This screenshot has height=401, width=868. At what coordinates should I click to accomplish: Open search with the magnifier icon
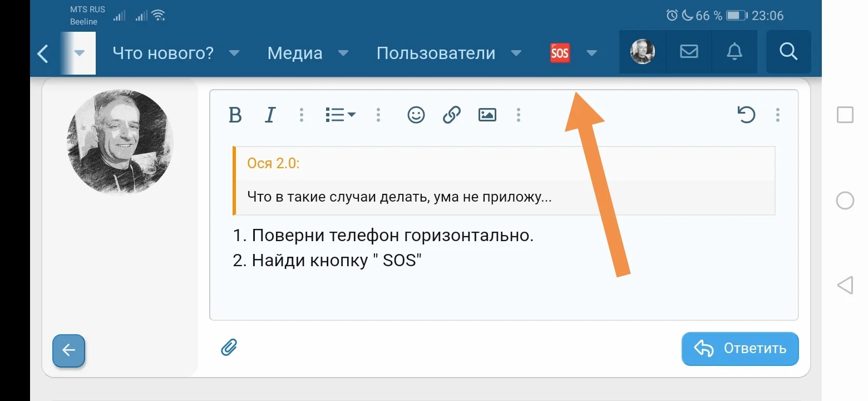pyautogui.click(x=788, y=52)
